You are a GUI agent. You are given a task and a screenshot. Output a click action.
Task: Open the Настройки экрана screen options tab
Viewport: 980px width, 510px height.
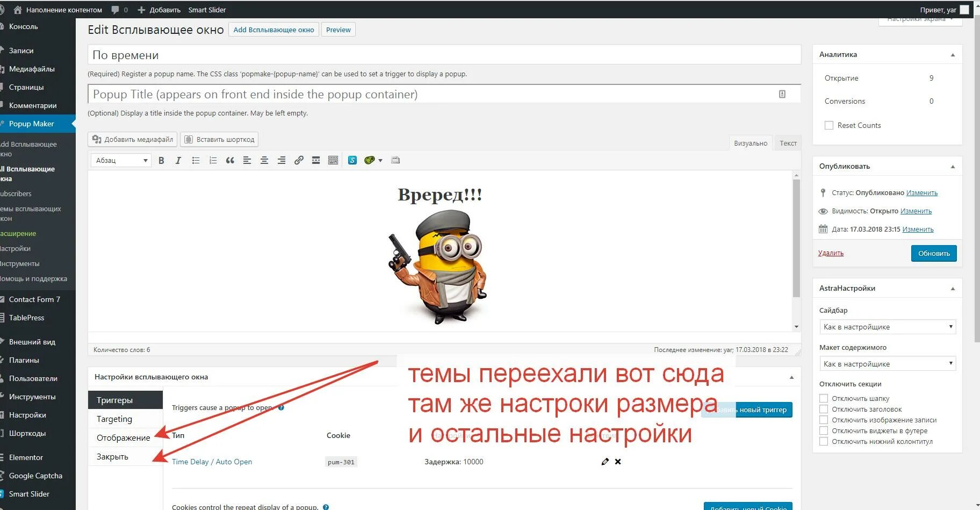coord(920,20)
